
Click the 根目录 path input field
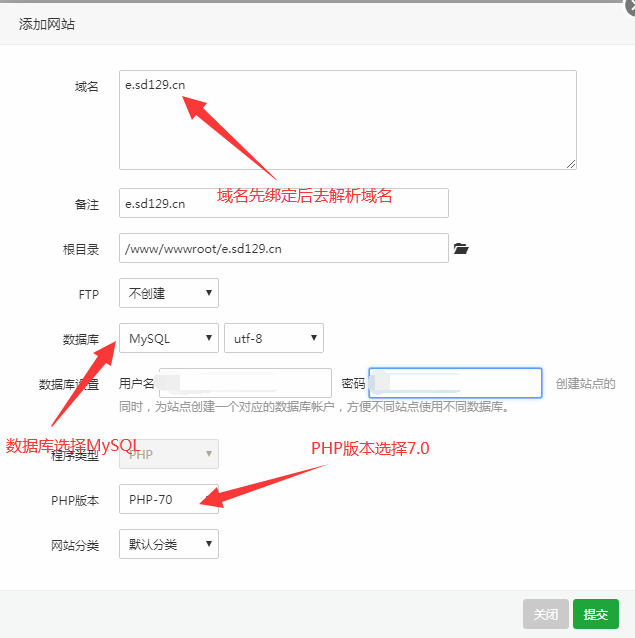click(283, 248)
